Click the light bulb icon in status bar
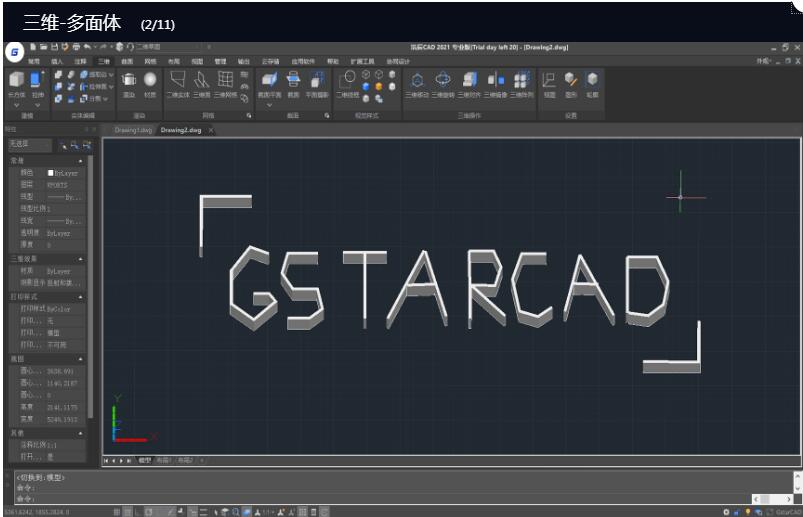Viewport: 803px width, 517px height. coord(748,512)
